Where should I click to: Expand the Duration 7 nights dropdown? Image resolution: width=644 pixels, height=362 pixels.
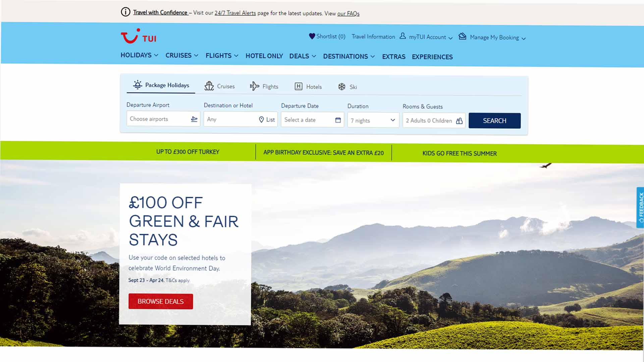[x=373, y=120]
